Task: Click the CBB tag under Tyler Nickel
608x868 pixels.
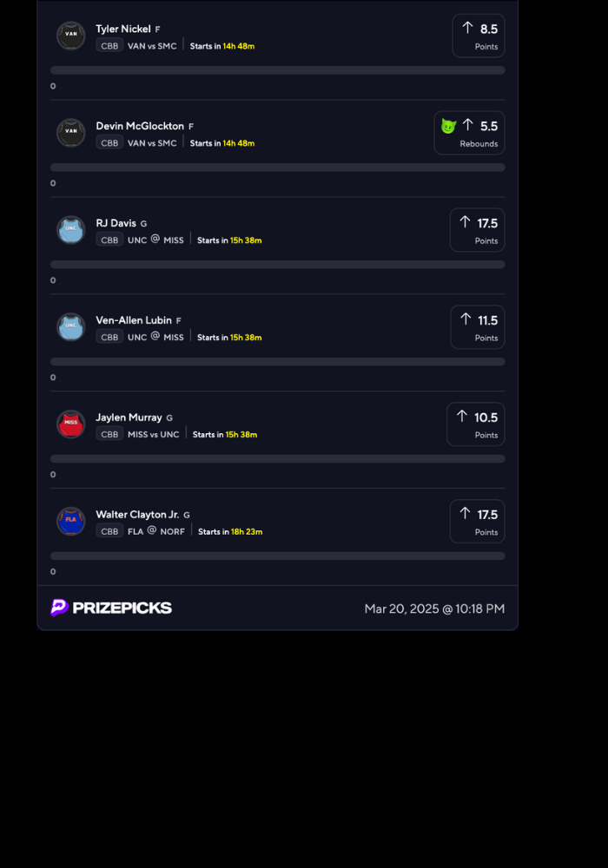Action: (109, 46)
